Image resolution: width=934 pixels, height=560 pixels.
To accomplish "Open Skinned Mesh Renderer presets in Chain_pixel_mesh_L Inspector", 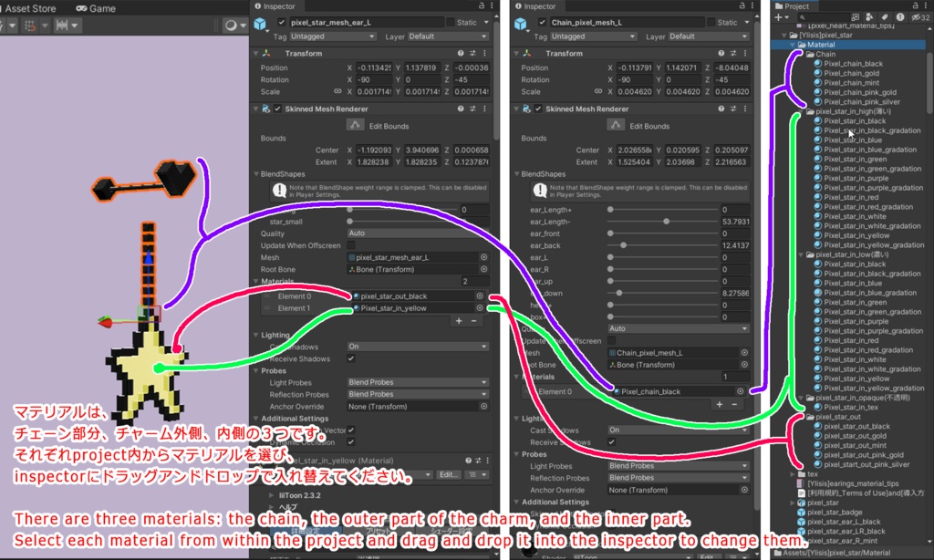I will pos(732,109).
